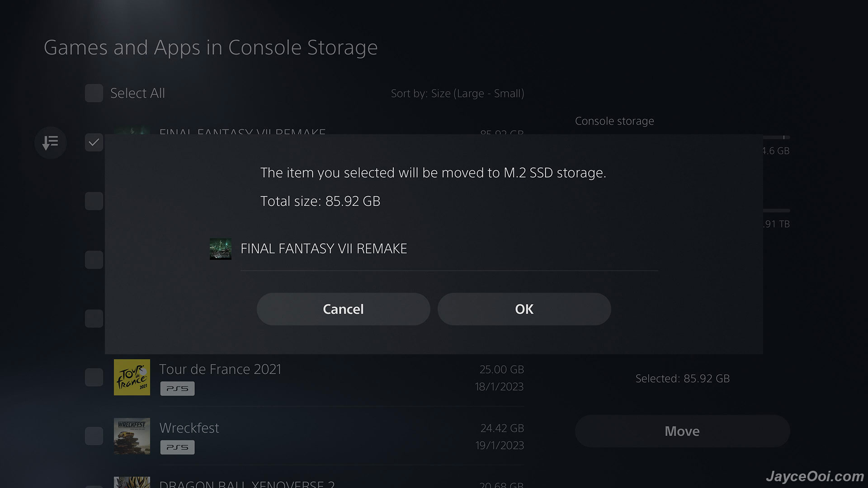Click the Dragon Ball Xenoverse 2 thumbnail
The image size is (868, 488).
(x=132, y=482)
